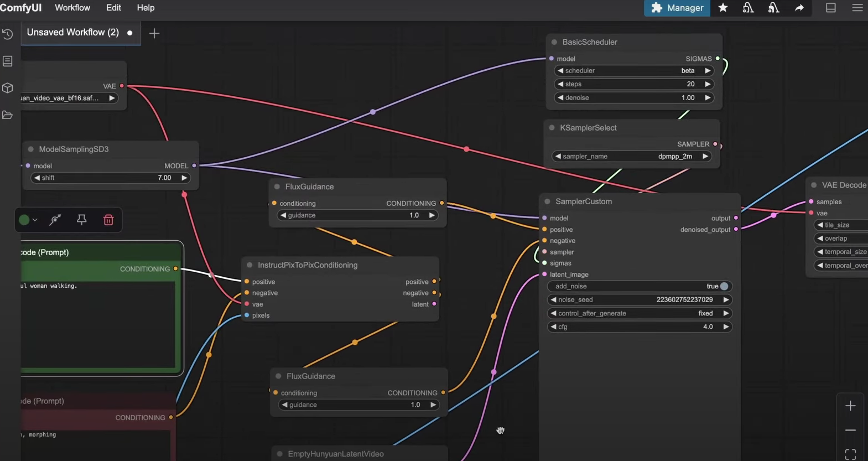Open the hamburger menu icon
Screen dimensions: 868x461
(x=857, y=8)
